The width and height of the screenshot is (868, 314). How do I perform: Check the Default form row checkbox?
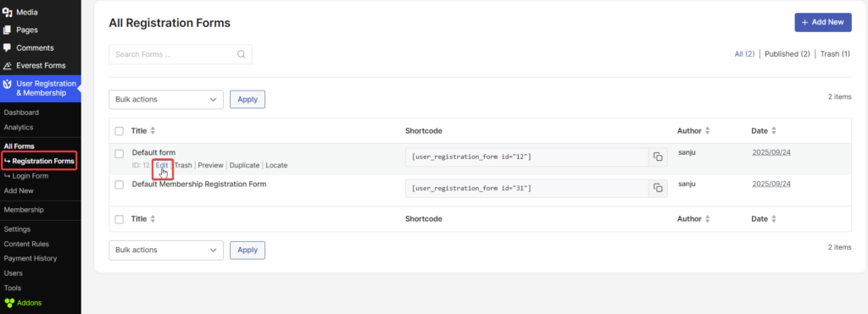[x=119, y=153]
